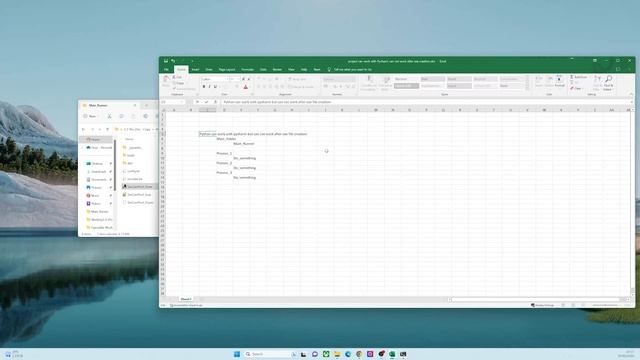640x360 pixels.
Task: Open Conditional Formatting in the ribbon
Action: point(369,82)
